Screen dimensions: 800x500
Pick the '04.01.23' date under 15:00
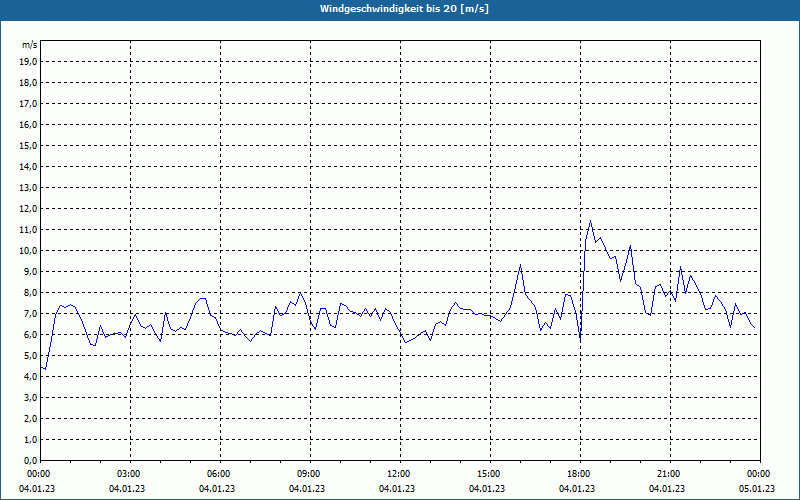pyautogui.click(x=487, y=489)
